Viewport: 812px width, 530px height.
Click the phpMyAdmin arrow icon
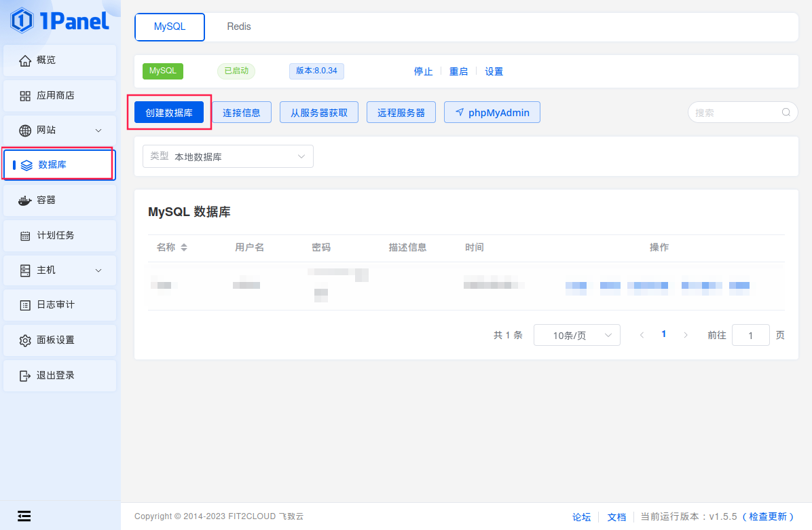[x=460, y=112]
